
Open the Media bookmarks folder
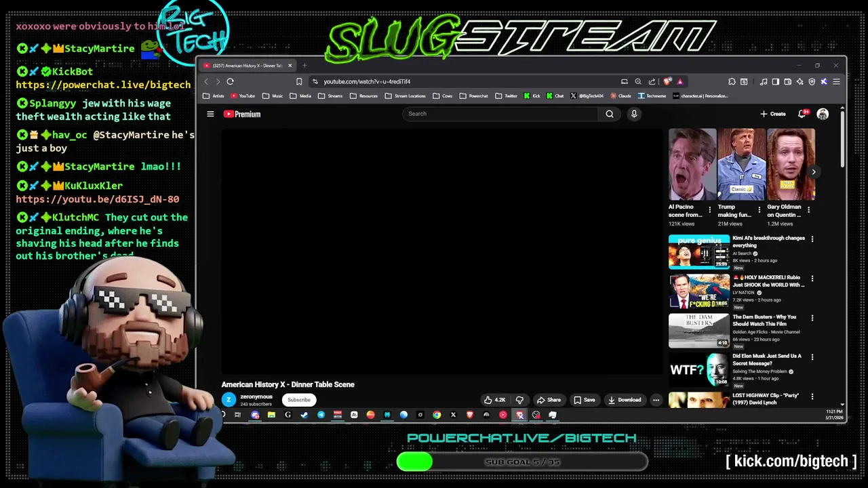coord(300,96)
